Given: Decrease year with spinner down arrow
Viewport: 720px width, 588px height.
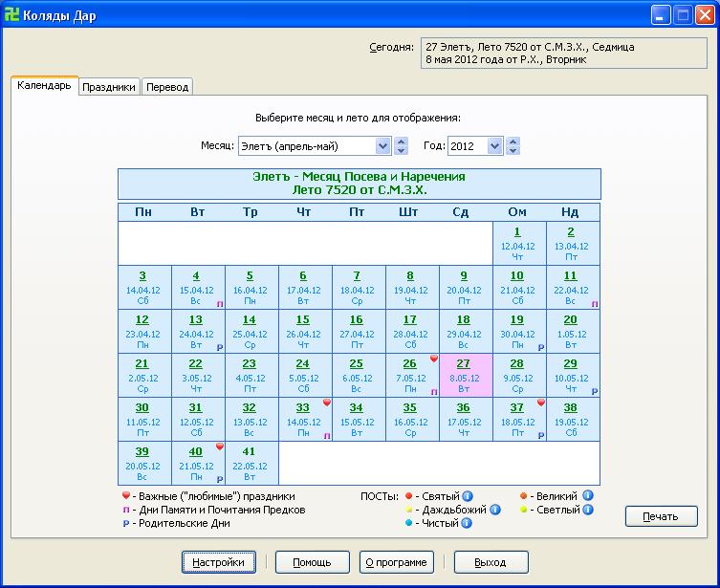Looking at the screenshot, I should coord(513,150).
